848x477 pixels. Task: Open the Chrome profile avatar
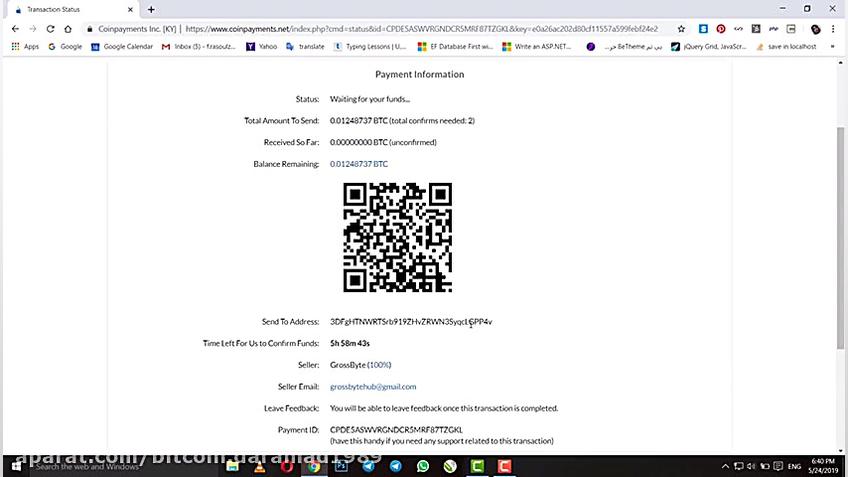(816, 29)
